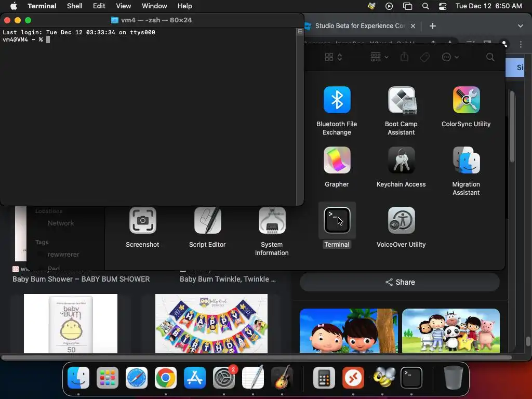Viewport: 532px width, 399px height.
Task: Click the window stack menu bar icon
Action: point(407,6)
